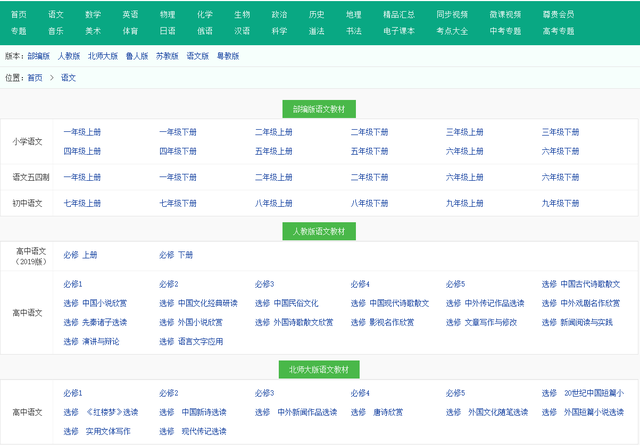The image size is (640, 445).
Task: Open 选修 影视名作欣赏
Action: 382,322
